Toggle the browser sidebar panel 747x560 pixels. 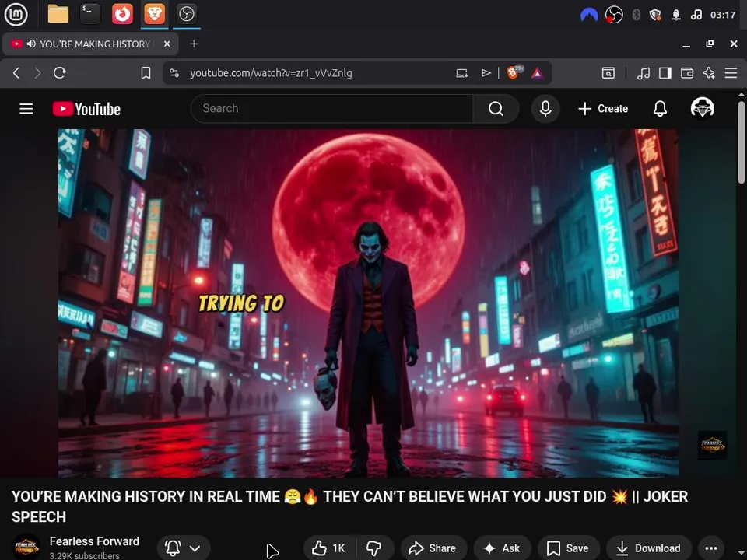(x=665, y=73)
